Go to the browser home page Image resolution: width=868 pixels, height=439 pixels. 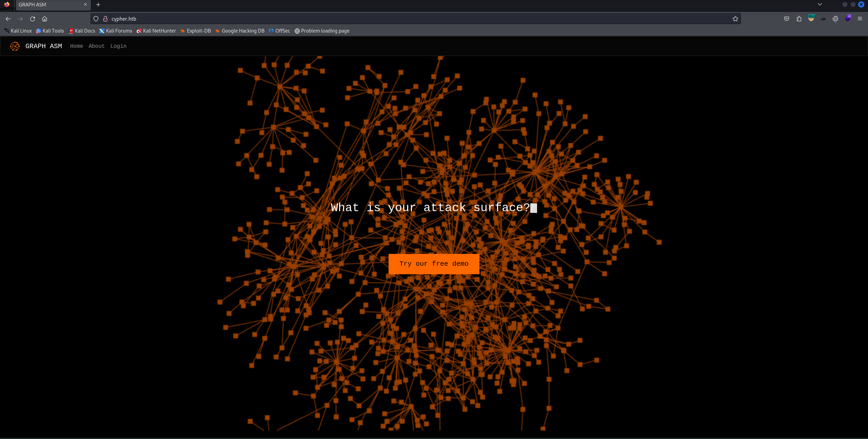pyautogui.click(x=44, y=19)
